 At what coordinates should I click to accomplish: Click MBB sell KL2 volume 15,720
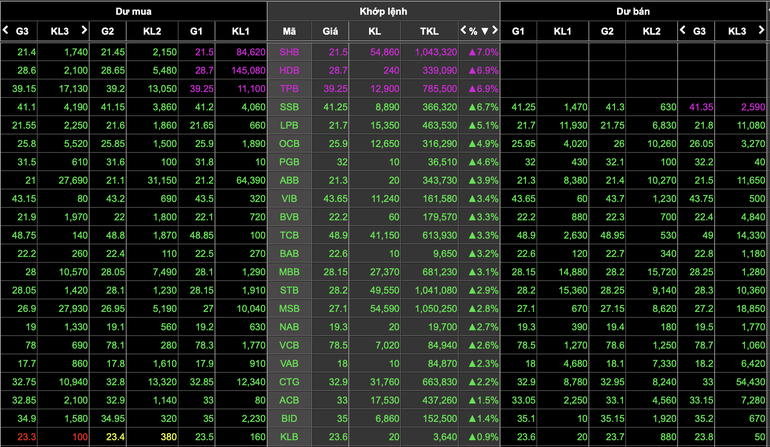661,272
